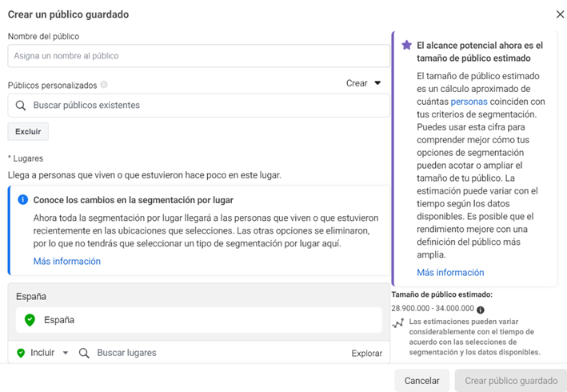
Task: Click the trend graph icon beside estimaciones text
Action: [397, 323]
